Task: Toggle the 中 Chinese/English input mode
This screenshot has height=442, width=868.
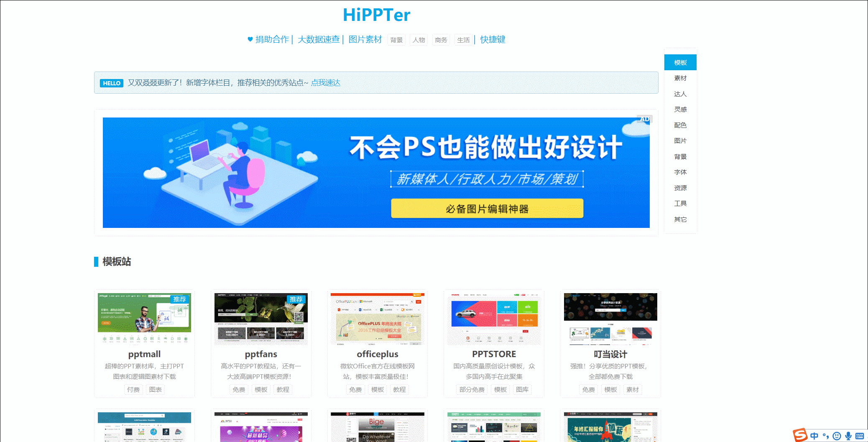Action: coord(814,436)
